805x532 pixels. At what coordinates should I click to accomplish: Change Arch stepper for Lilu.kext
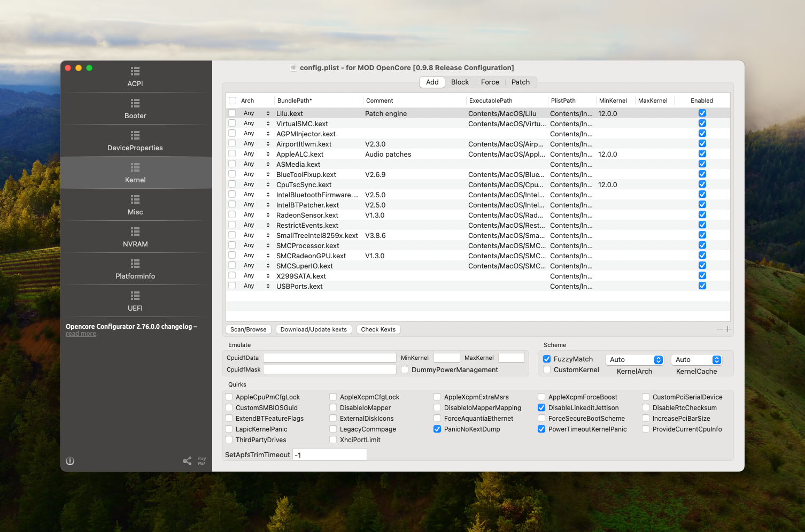[x=268, y=113]
